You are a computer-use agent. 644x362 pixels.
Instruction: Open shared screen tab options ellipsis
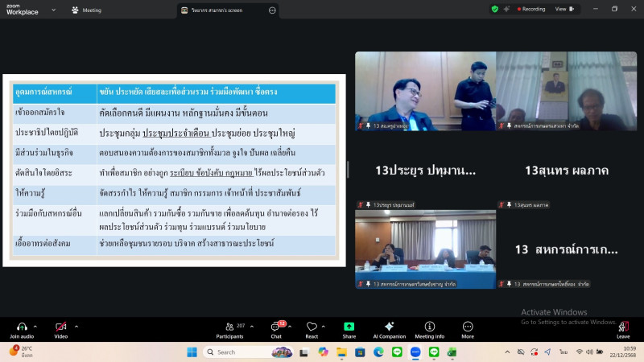tap(272, 10)
